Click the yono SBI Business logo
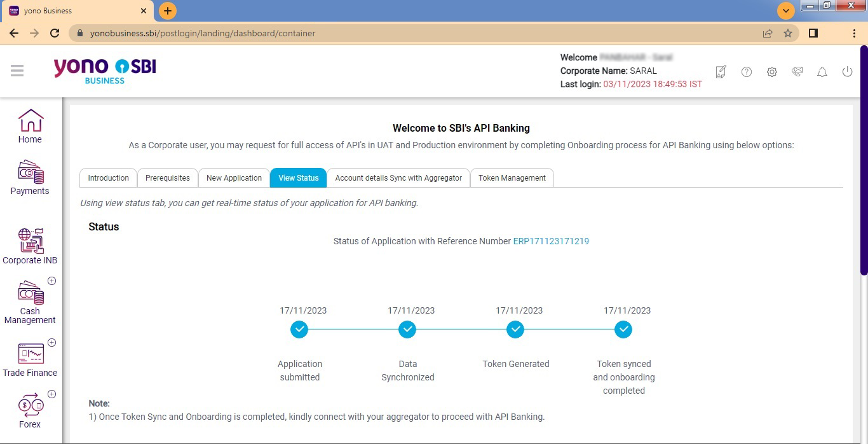Viewport: 868px width, 444px height. coord(105,71)
